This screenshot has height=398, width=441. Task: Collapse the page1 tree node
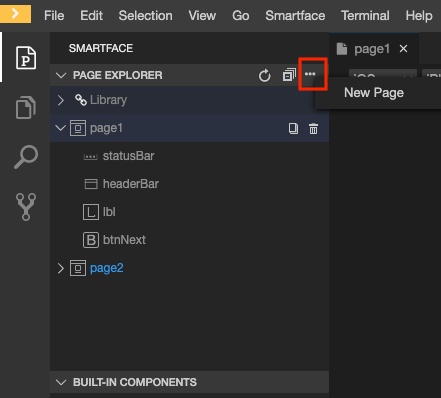tap(61, 128)
